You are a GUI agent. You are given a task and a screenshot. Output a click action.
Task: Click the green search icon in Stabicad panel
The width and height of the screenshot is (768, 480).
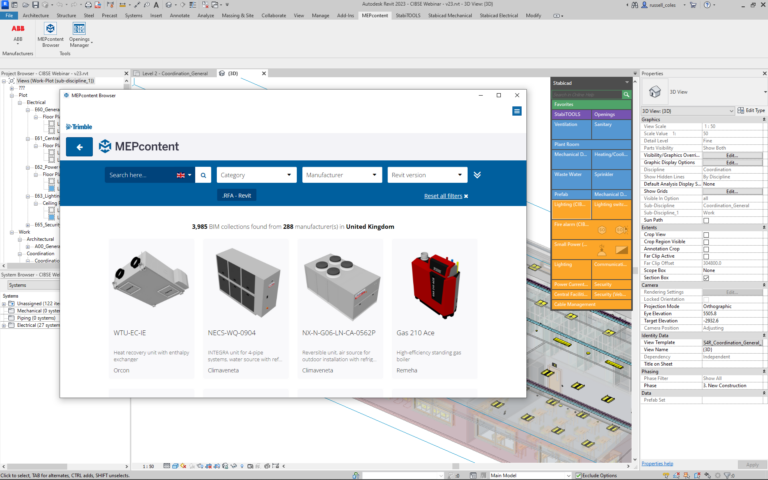coord(626,94)
